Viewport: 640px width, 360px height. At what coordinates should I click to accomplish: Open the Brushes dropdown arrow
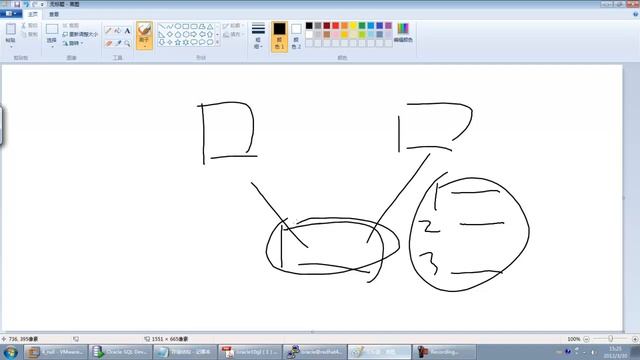click(x=144, y=46)
